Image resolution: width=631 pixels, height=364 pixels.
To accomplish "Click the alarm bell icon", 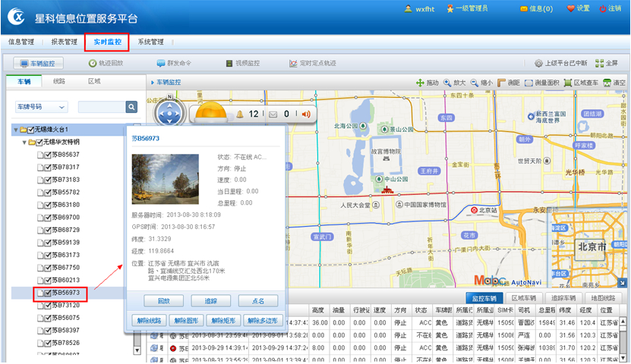I will (241, 115).
